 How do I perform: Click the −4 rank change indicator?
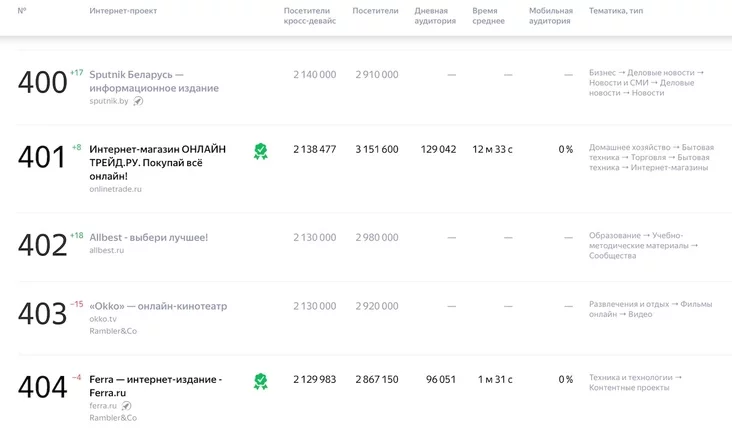click(x=77, y=378)
